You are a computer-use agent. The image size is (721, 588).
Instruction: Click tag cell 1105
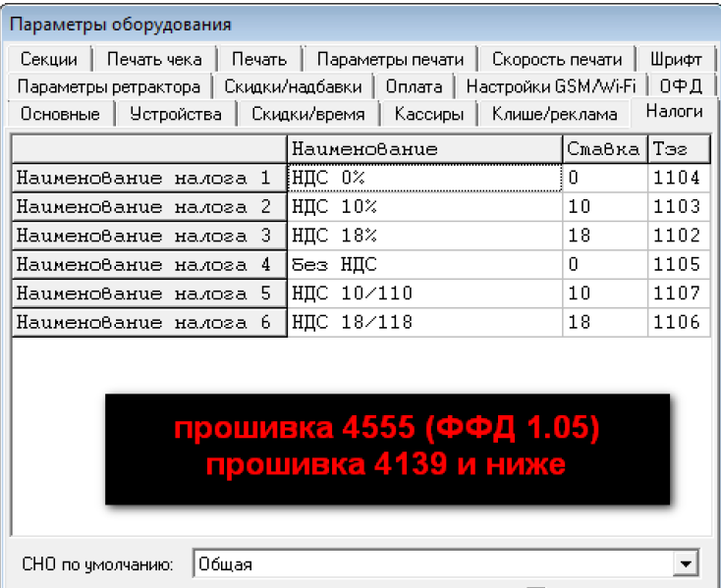tap(679, 265)
